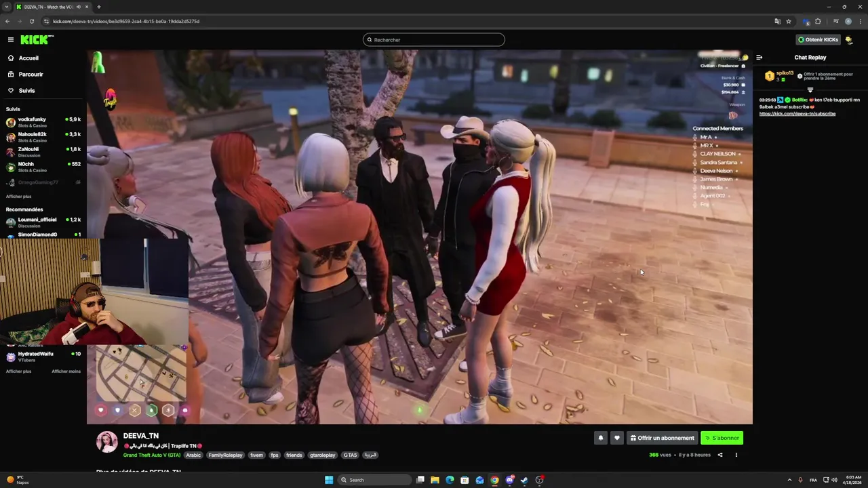Open File Explorer from taskbar
The image size is (868, 488).
[x=435, y=480]
